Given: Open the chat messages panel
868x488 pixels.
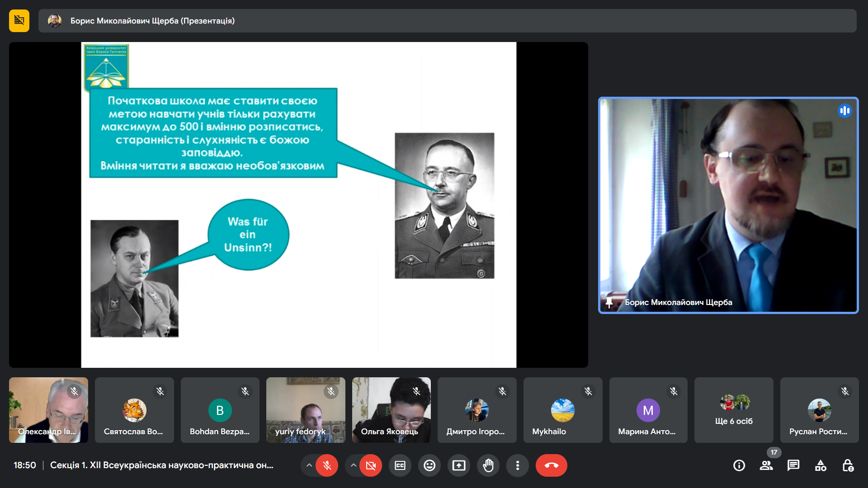Looking at the screenshot, I should click(793, 465).
